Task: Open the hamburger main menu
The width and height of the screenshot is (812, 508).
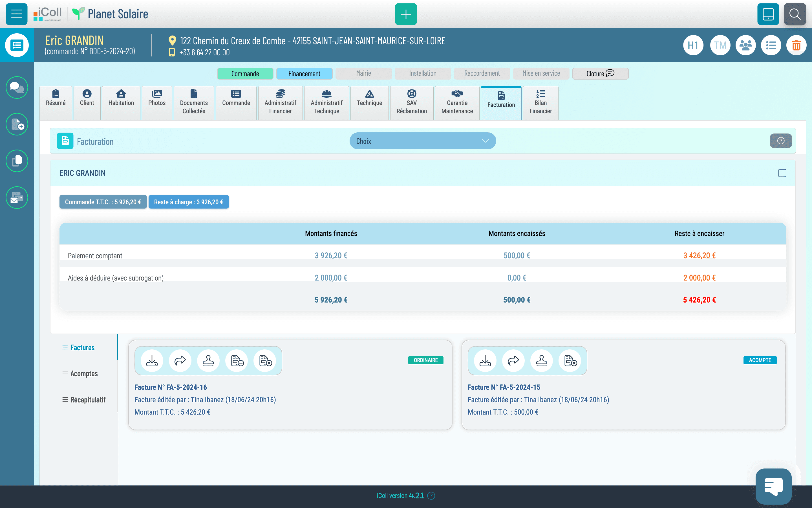Action: click(16, 14)
